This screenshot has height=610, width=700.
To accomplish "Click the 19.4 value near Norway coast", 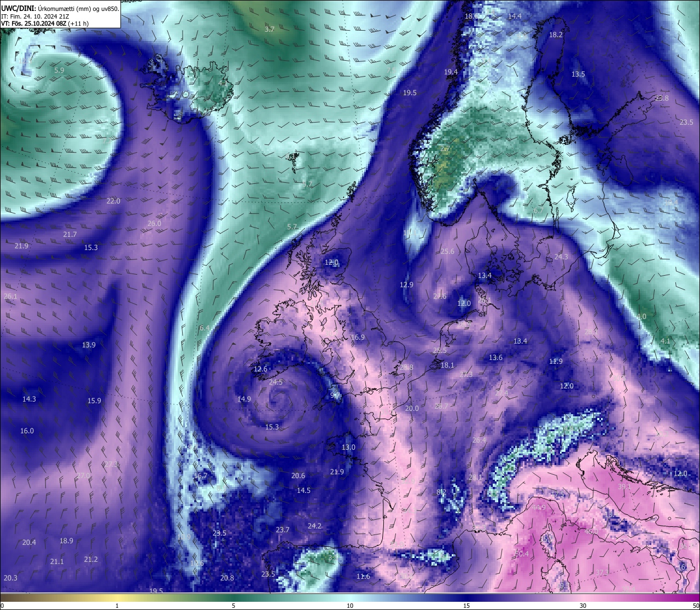I will [x=451, y=72].
